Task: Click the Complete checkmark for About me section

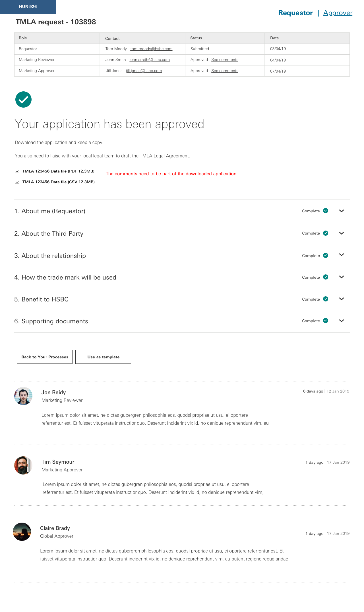Action: (326, 211)
